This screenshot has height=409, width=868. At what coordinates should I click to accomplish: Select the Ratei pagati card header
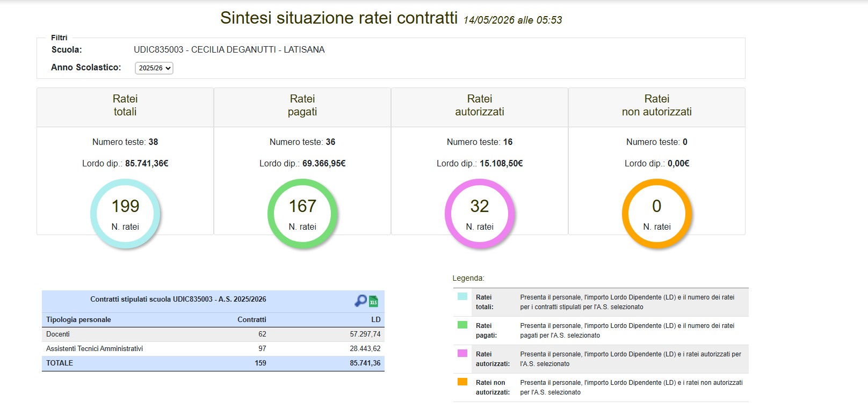(302, 107)
